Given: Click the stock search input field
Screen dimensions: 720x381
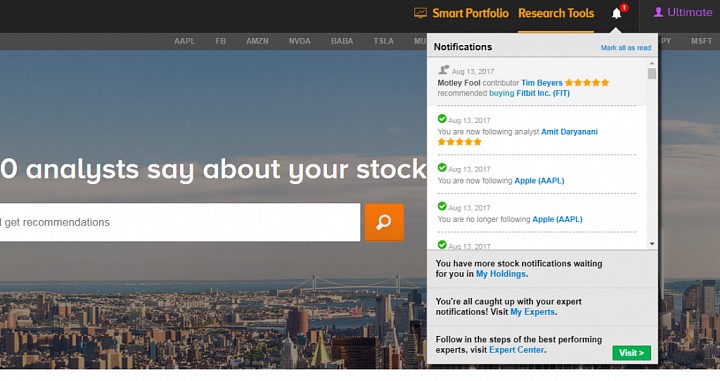Looking at the screenshot, I should pyautogui.click(x=180, y=222).
